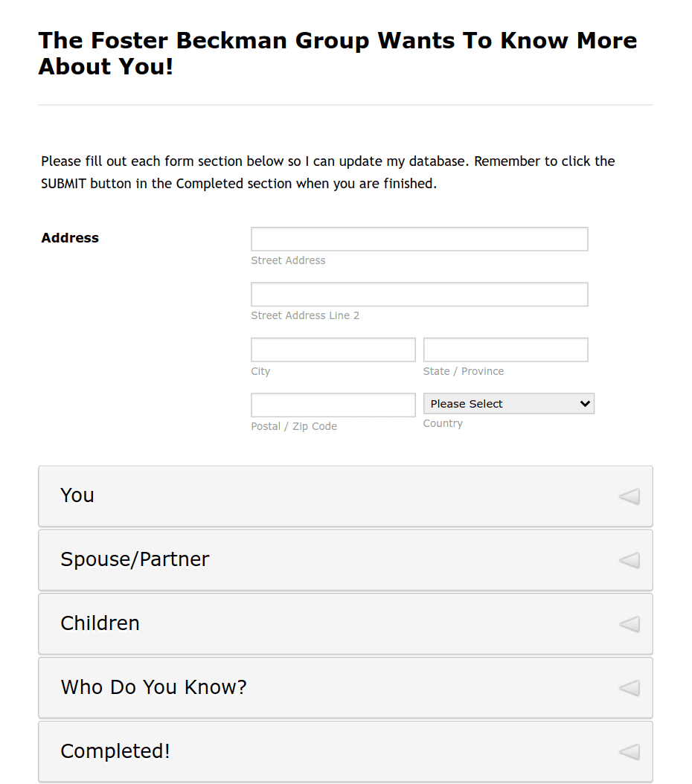This screenshot has height=784, width=692.
Task: Click the Address section label
Action: [69, 237]
